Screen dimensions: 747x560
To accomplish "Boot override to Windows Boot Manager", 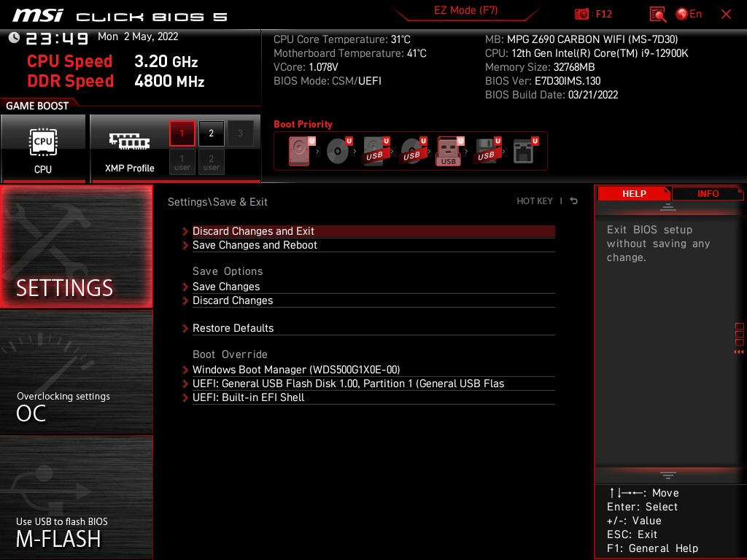I will click(373, 370).
